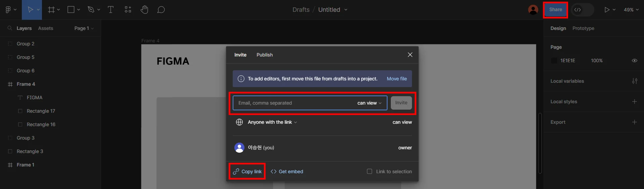This screenshot has width=644, height=189.
Task: Click the globe icon beside Anyone with the link
Action: (239, 122)
